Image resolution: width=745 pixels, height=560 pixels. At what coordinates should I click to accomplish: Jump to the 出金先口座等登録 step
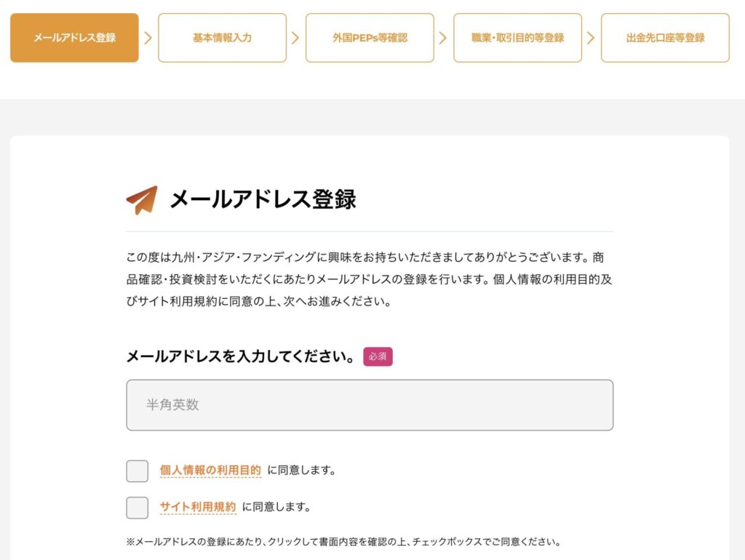tap(665, 38)
